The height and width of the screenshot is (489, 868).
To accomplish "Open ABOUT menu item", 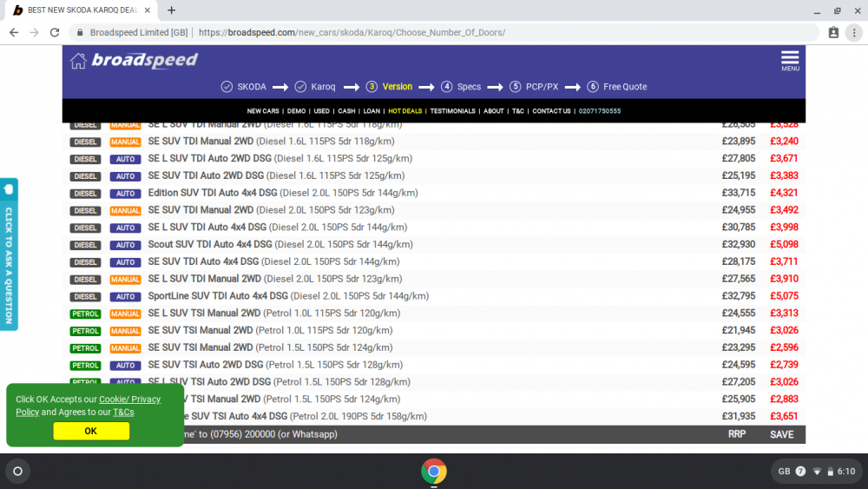I will click(x=493, y=111).
